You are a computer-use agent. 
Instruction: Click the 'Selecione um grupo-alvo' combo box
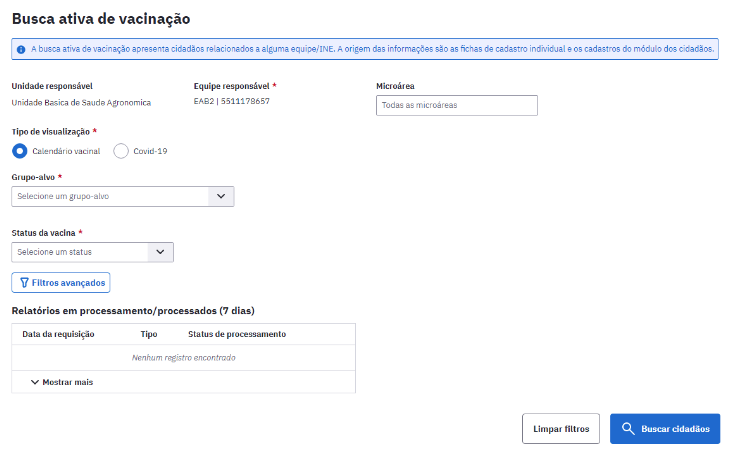[110, 196]
